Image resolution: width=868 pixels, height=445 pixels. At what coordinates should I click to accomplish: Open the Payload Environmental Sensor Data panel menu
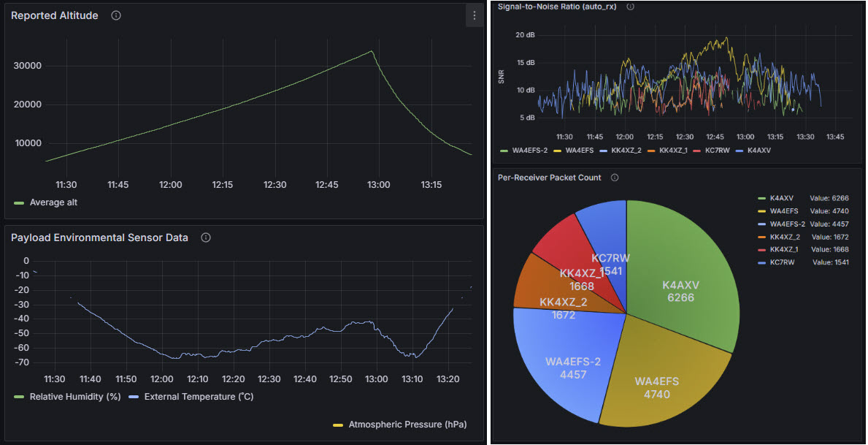[x=99, y=237]
